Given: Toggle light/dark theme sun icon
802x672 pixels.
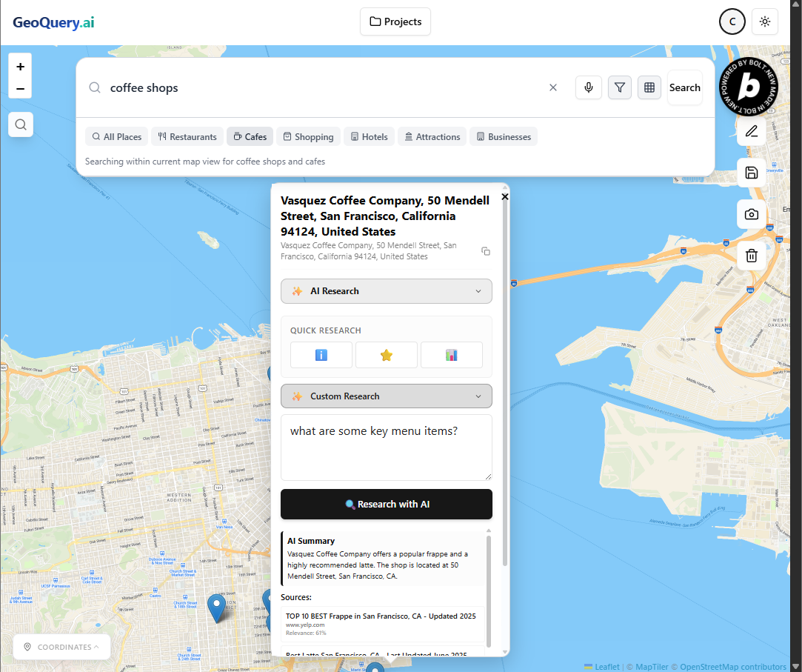Looking at the screenshot, I should [x=765, y=21].
